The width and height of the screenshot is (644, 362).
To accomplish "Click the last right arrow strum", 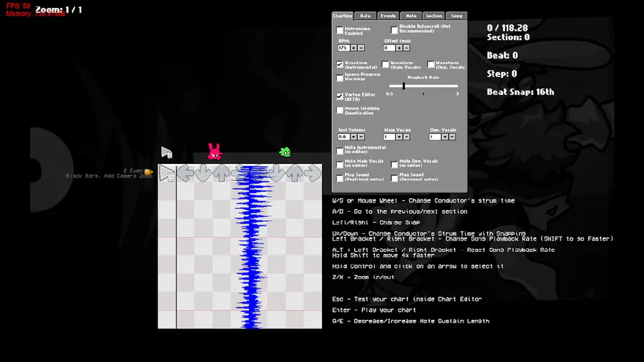I will 313,173.
